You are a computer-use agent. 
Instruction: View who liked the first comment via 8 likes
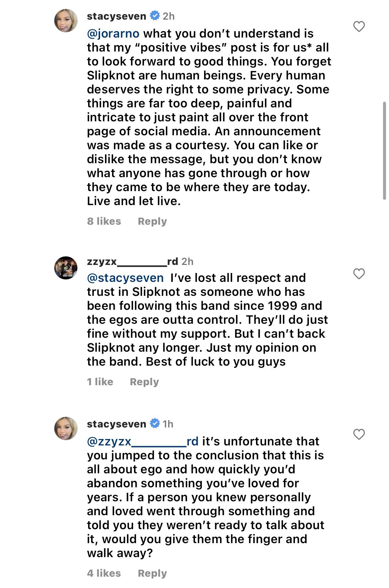coord(103,221)
